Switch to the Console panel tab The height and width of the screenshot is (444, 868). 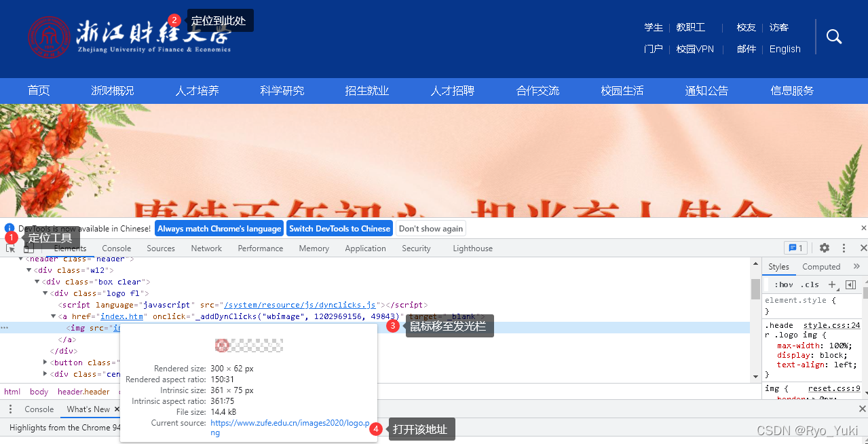coord(117,248)
